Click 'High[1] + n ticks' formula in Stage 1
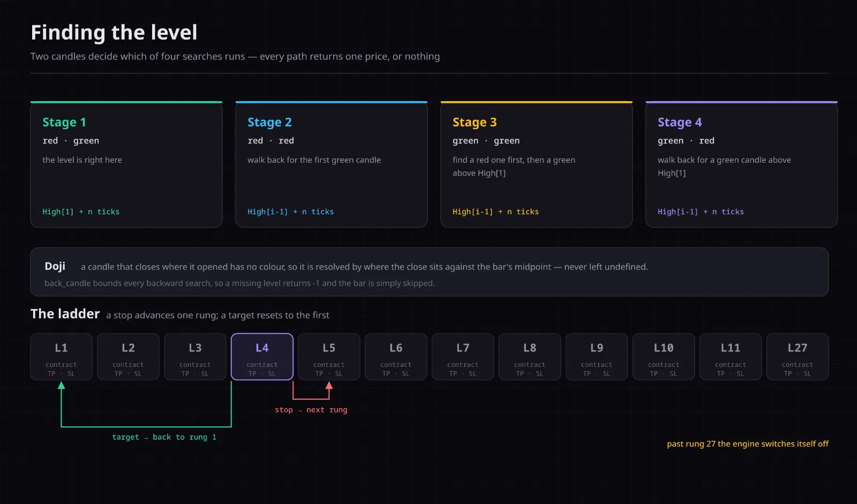This screenshot has height=504, width=857. pyautogui.click(x=81, y=212)
